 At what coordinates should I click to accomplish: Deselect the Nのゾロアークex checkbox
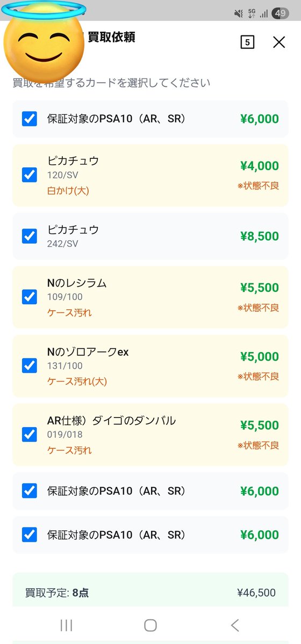30,365
